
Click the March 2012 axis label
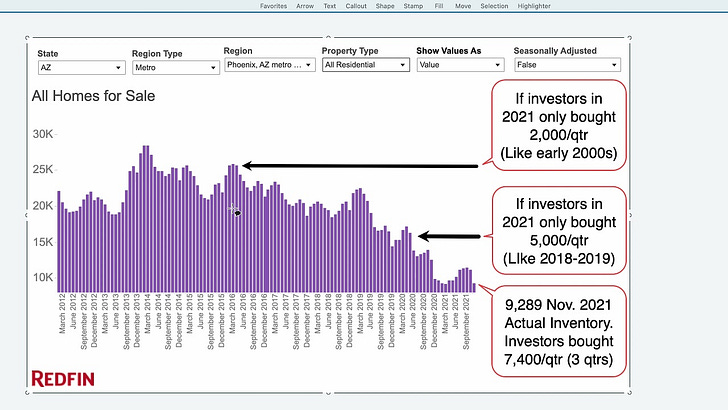tap(62, 313)
